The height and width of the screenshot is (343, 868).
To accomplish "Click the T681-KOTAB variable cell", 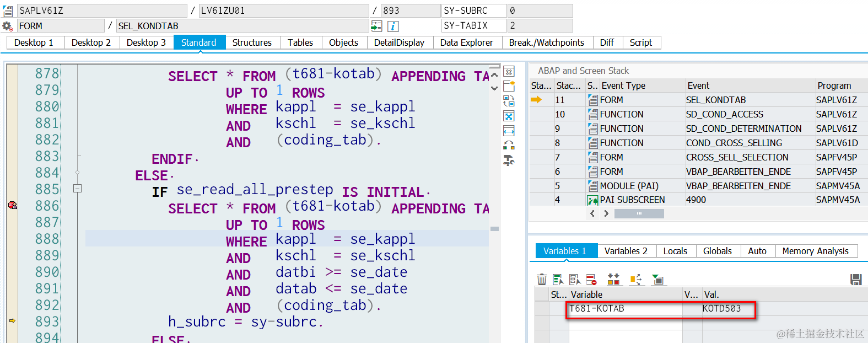I will tap(626, 309).
